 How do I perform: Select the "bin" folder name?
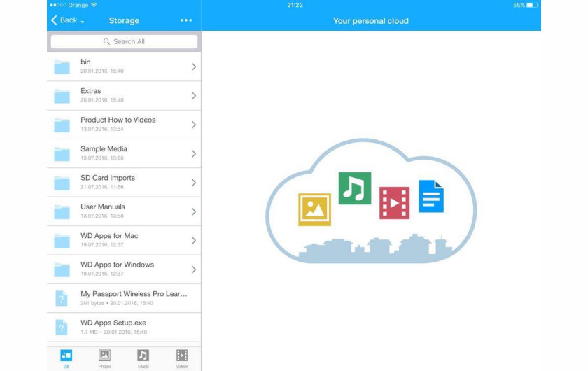[85, 62]
